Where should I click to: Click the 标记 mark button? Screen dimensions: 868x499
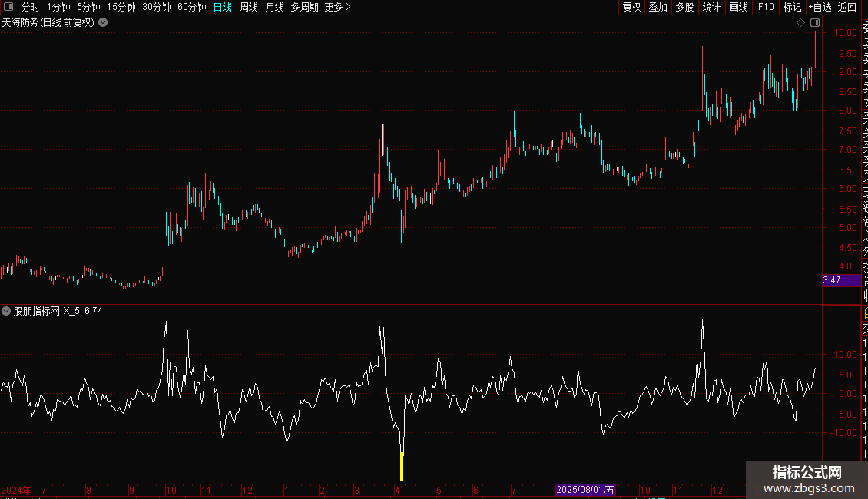coord(792,7)
